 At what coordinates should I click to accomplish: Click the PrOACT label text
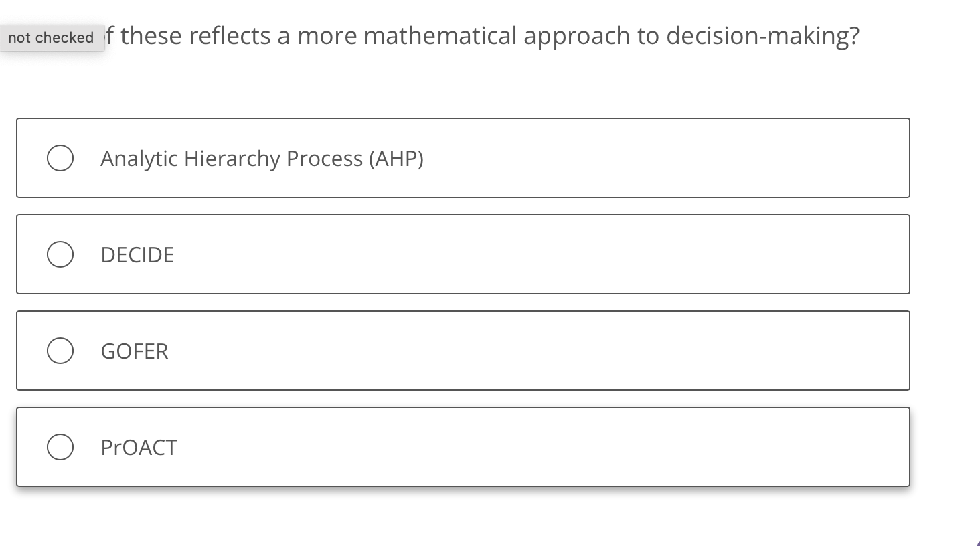[x=139, y=446]
